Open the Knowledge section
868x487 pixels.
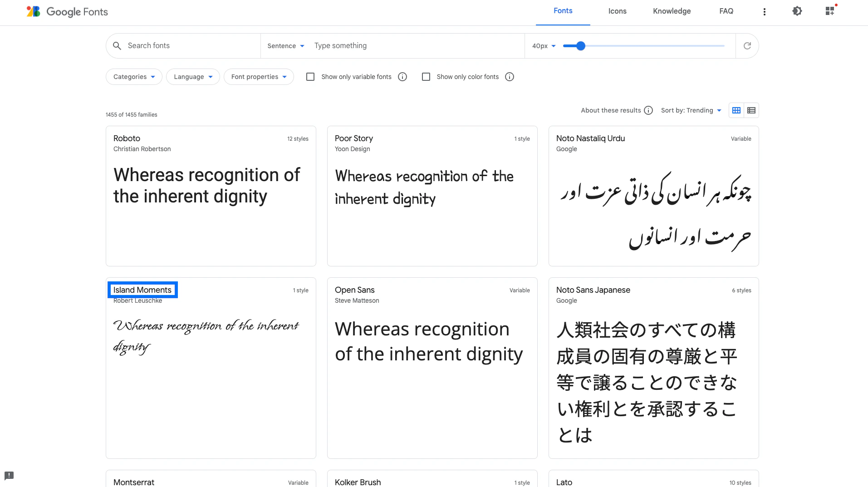click(x=672, y=11)
